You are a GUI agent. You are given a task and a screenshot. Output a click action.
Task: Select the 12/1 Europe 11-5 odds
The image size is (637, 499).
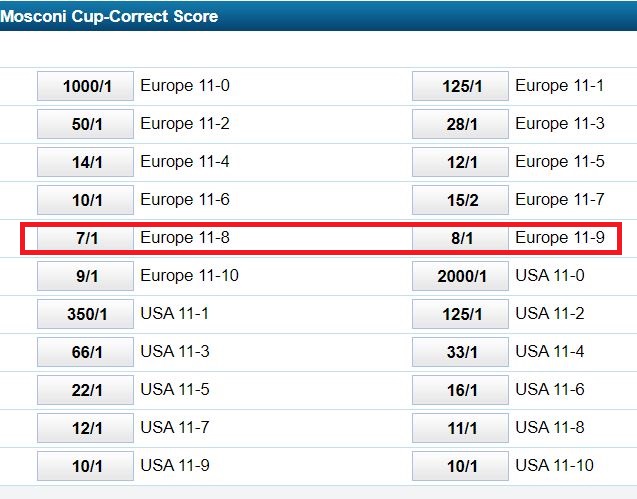(x=461, y=162)
